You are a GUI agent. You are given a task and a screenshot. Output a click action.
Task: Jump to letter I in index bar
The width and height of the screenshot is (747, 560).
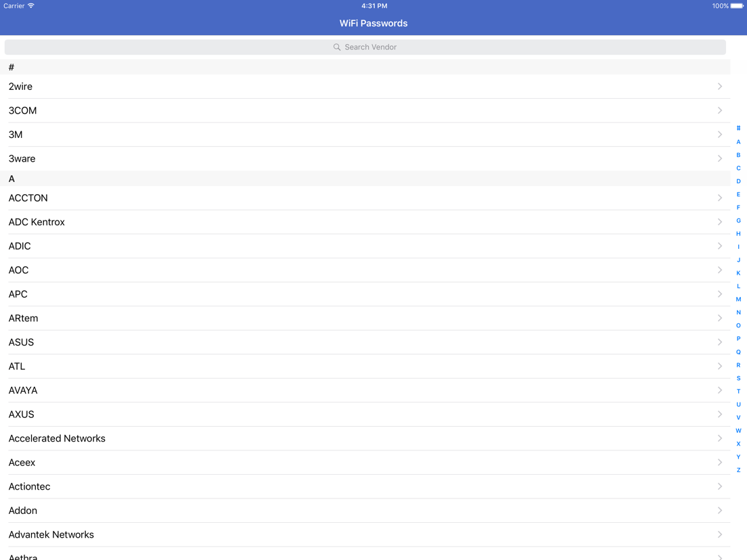click(x=738, y=247)
